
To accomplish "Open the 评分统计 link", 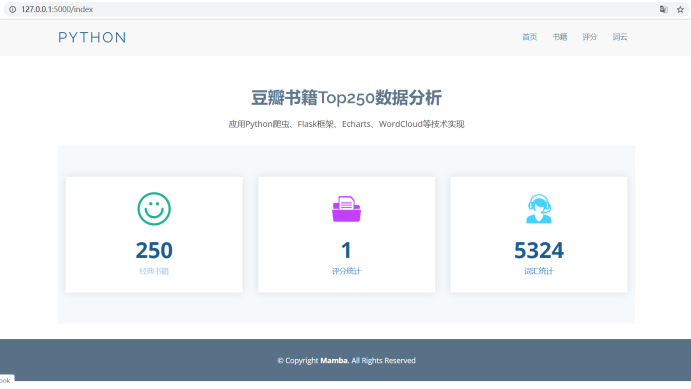I will pos(346,271).
